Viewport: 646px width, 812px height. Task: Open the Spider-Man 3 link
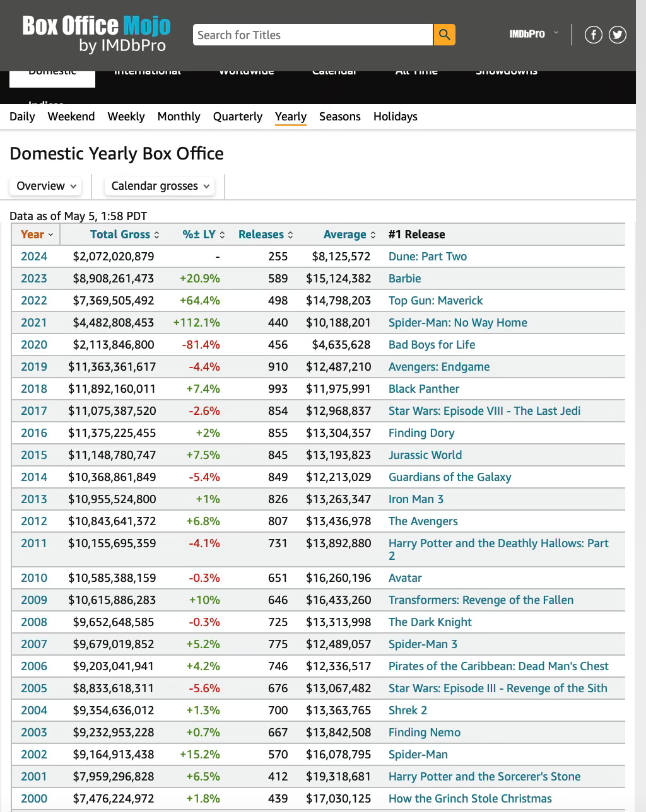click(423, 644)
